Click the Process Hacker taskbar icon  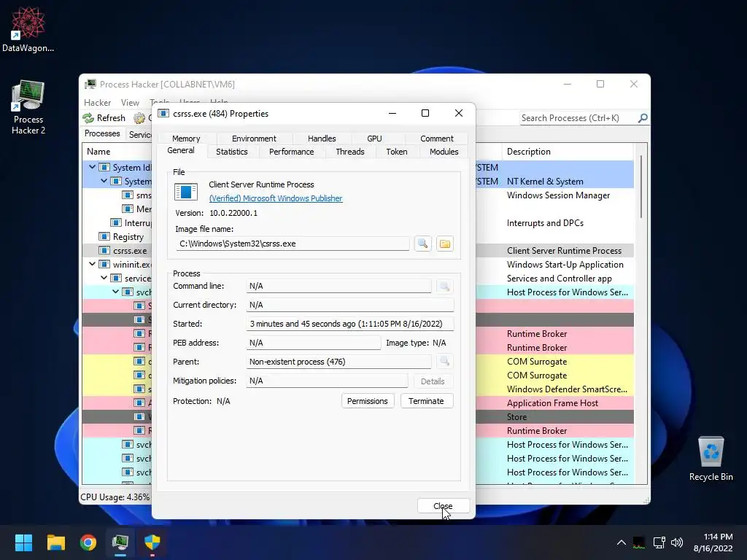(x=120, y=542)
